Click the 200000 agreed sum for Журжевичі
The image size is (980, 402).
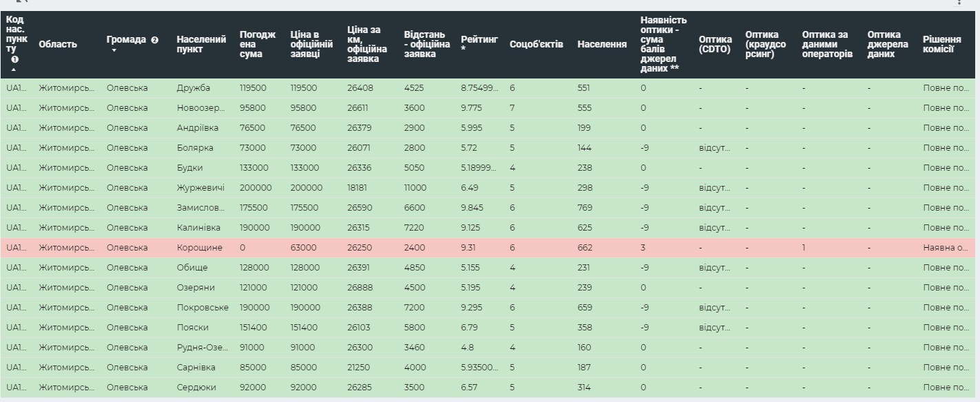256,187
